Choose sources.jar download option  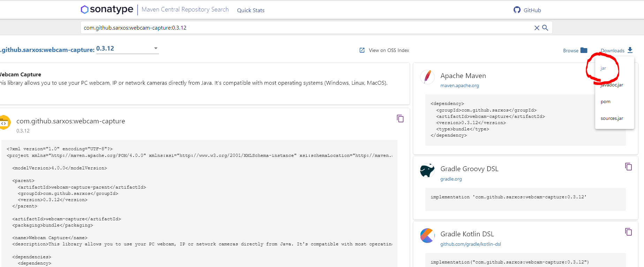(612, 119)
